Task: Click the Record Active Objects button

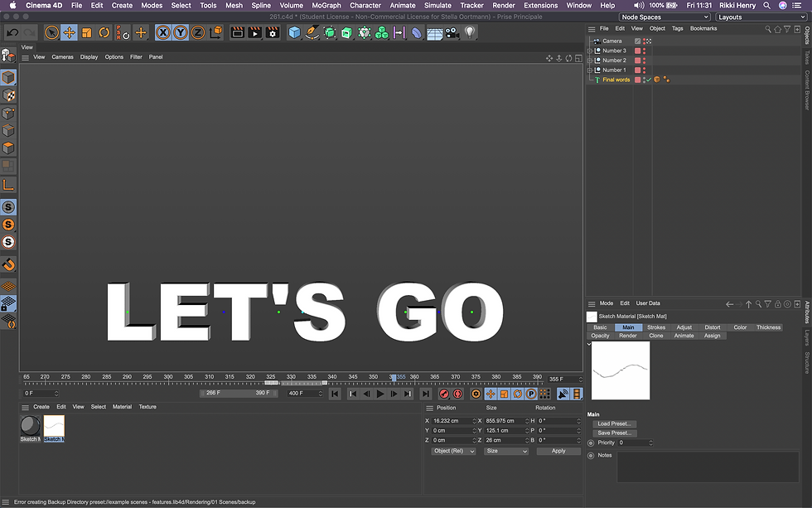Action: pos(444,394)
